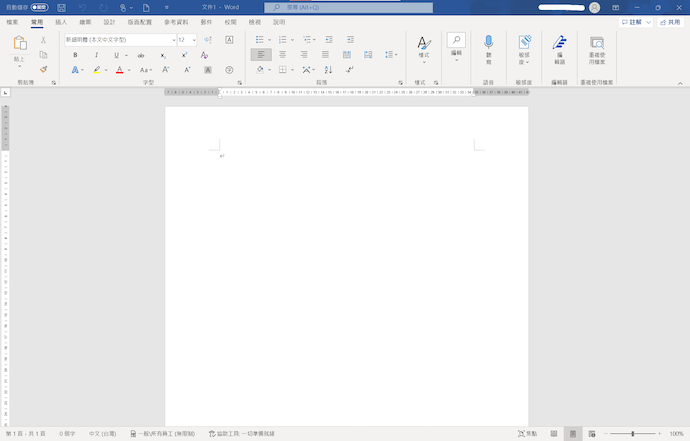Switch to the Insert (插入) tab
Screen dimensions: 690x441
(61, 21)
